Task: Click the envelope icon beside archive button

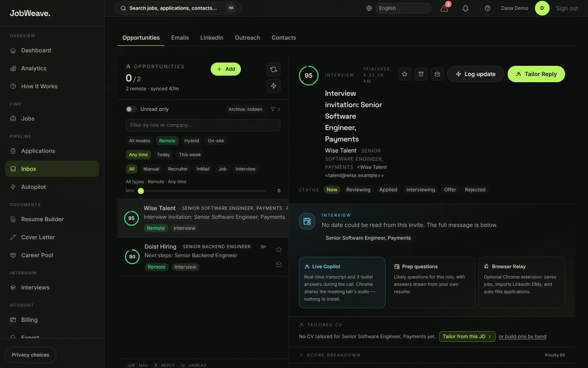Action: point(437,74)
